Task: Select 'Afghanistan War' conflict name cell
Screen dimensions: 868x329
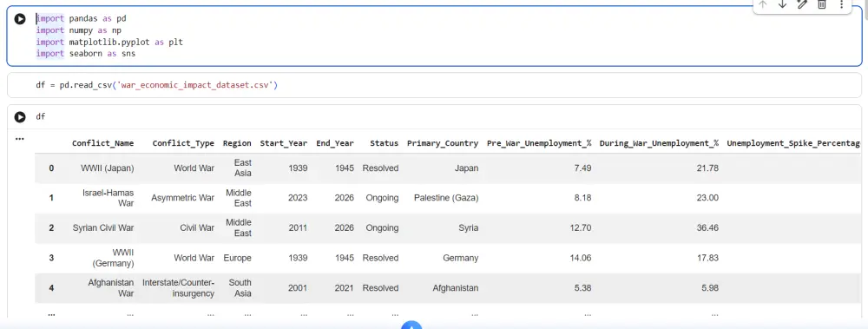Action: [111, 288]
